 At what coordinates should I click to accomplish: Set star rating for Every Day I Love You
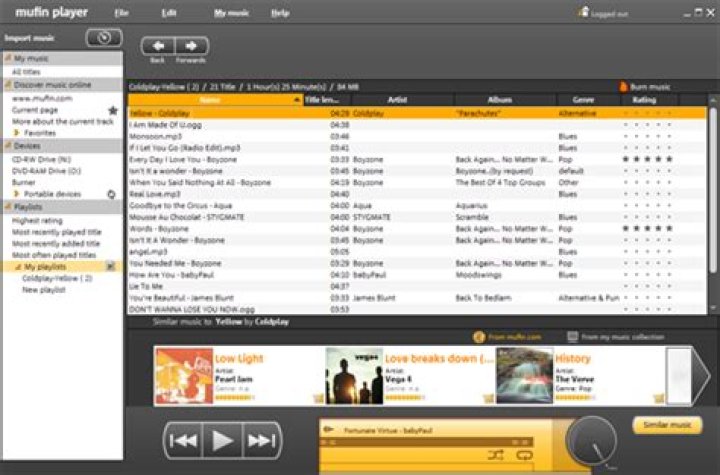[647, 159]
